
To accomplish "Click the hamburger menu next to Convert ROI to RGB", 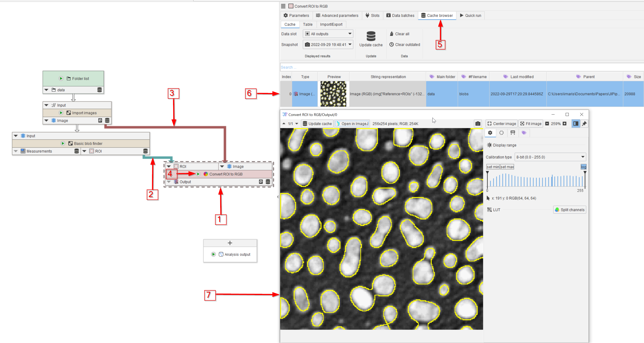I will [283, 6].
